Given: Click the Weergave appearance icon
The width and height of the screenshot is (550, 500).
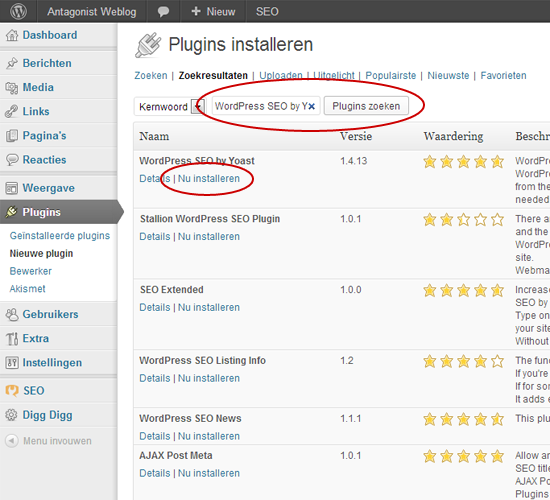Looking at the screenshot, I should [12, 188].
